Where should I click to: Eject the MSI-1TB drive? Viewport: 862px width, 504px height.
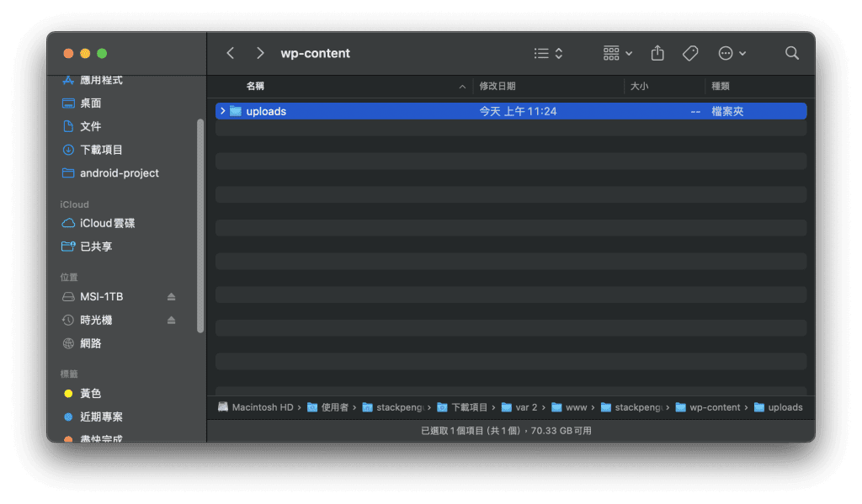click(172, 297)
